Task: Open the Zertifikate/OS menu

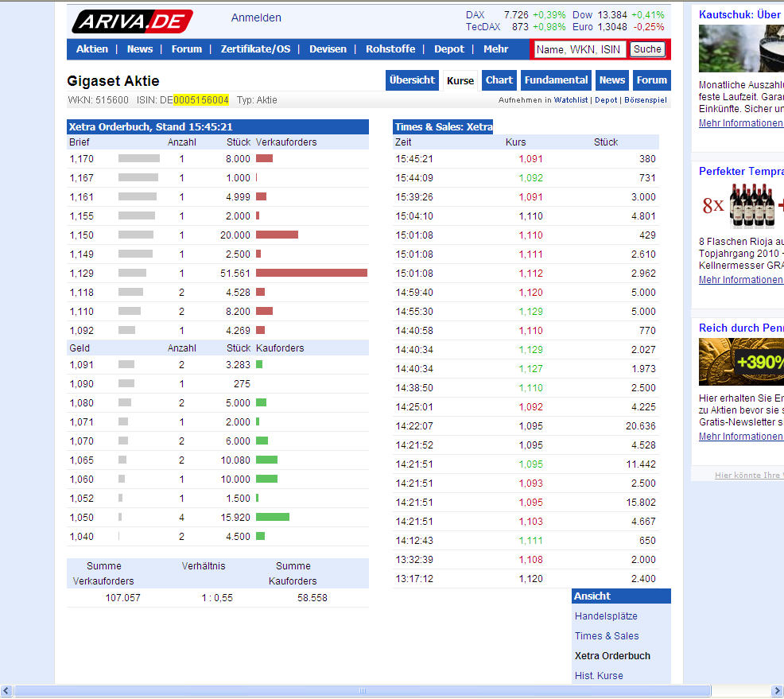Action: tap(255, 49)
